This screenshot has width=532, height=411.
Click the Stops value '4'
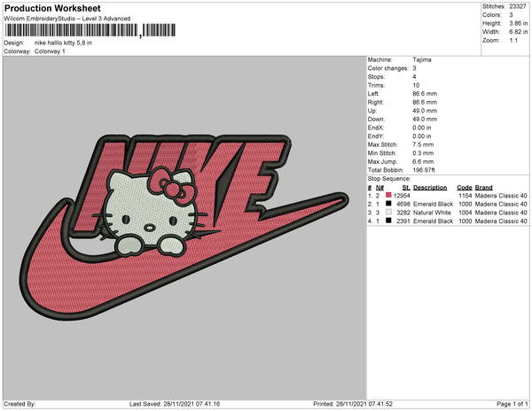[x=414, y=77]
